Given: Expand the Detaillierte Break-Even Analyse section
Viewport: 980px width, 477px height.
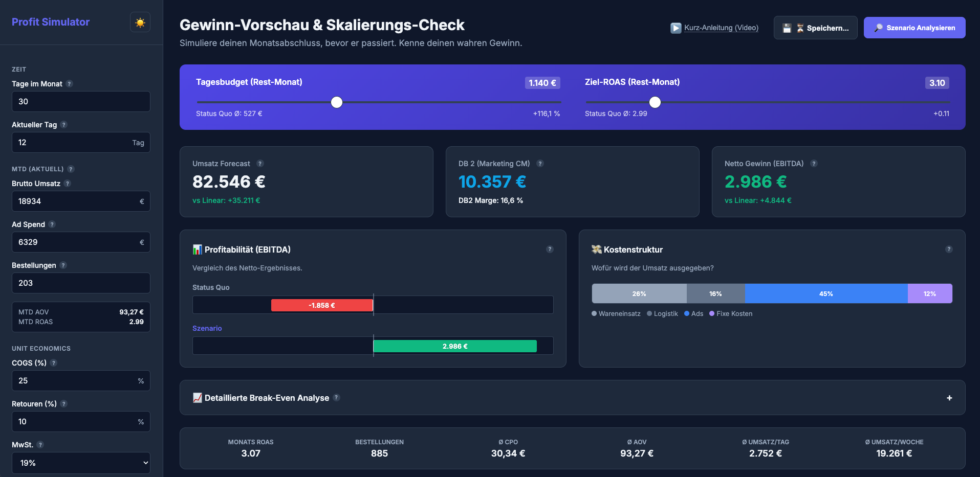Looking at the screenshot, I should (x=949, y=398).
